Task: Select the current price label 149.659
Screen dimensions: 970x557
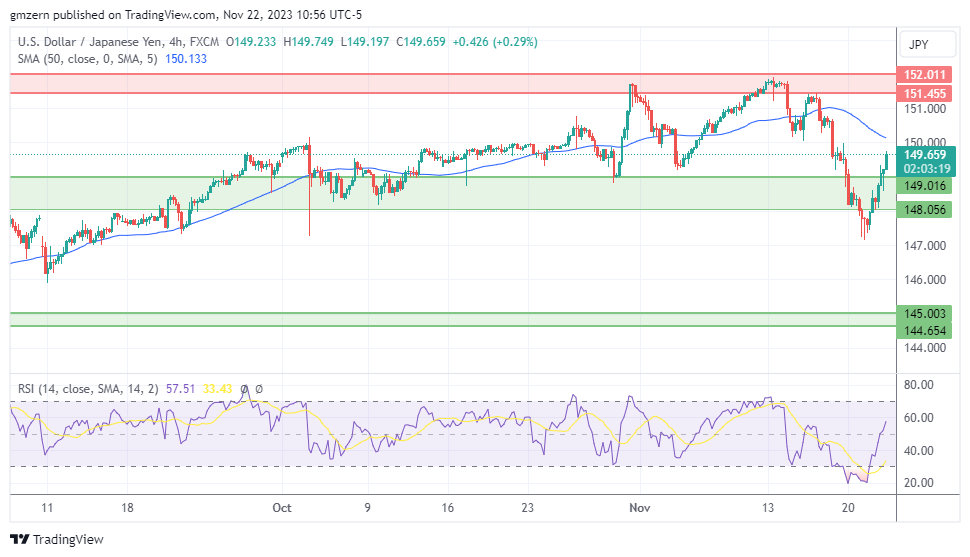Action: tap(926, 155)
